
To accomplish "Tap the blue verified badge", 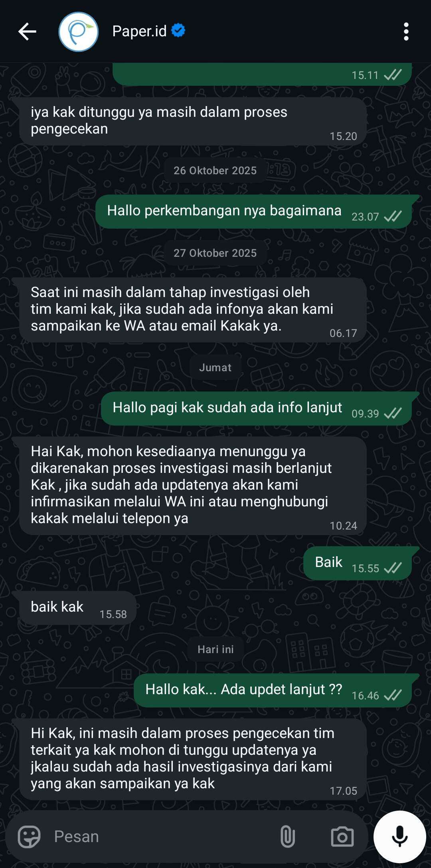I will (178, 30).
